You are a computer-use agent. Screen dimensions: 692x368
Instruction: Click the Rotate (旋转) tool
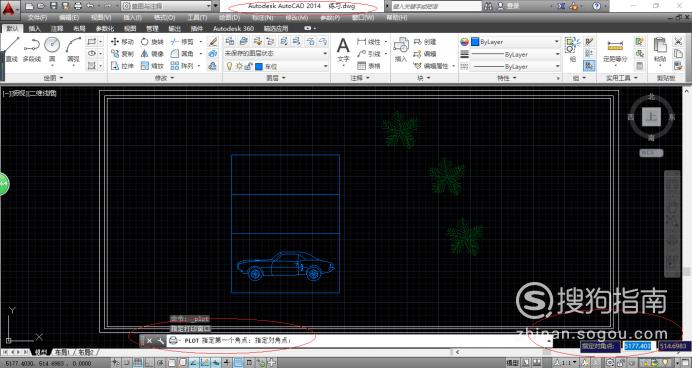tap(152, 42)
